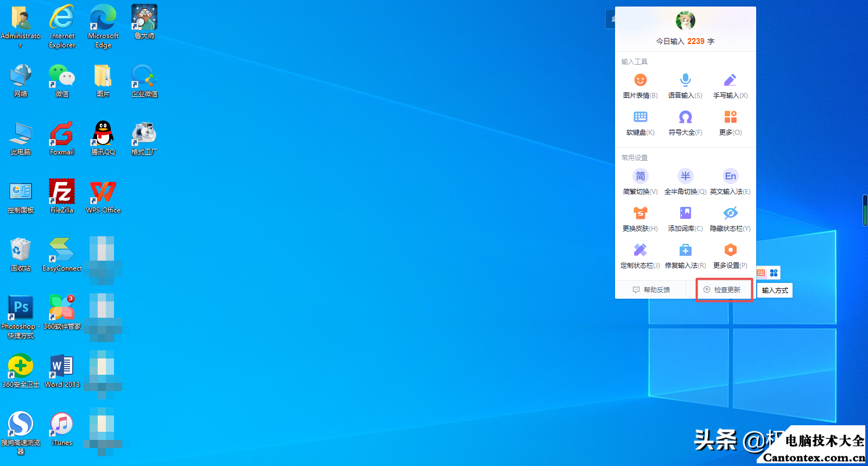Open 更多 tools grid
This screenshot has height=466, width=868.
(x=730, y=123)
